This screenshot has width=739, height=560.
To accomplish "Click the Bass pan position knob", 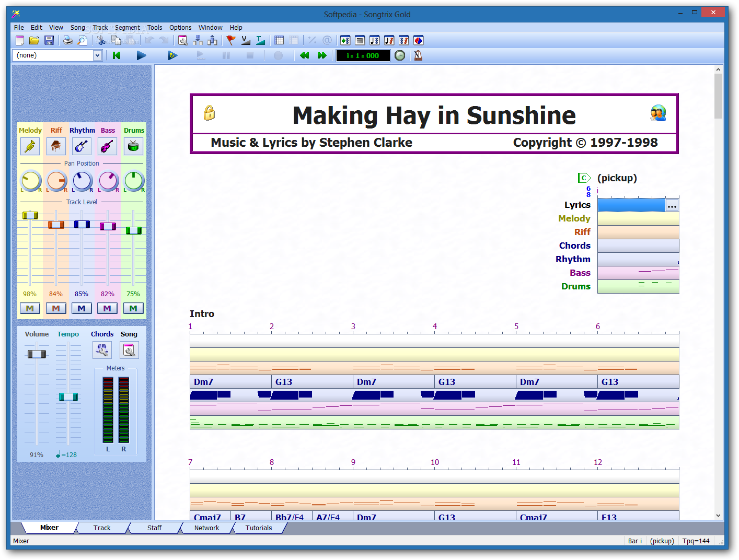I will tap(108, 181).
